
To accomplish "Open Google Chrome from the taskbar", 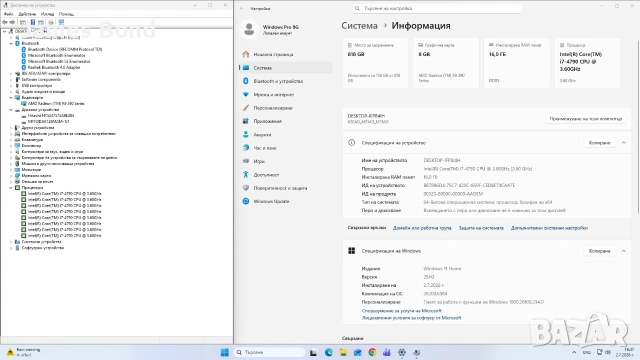I will pyautogui.click(x=372, y=352).
